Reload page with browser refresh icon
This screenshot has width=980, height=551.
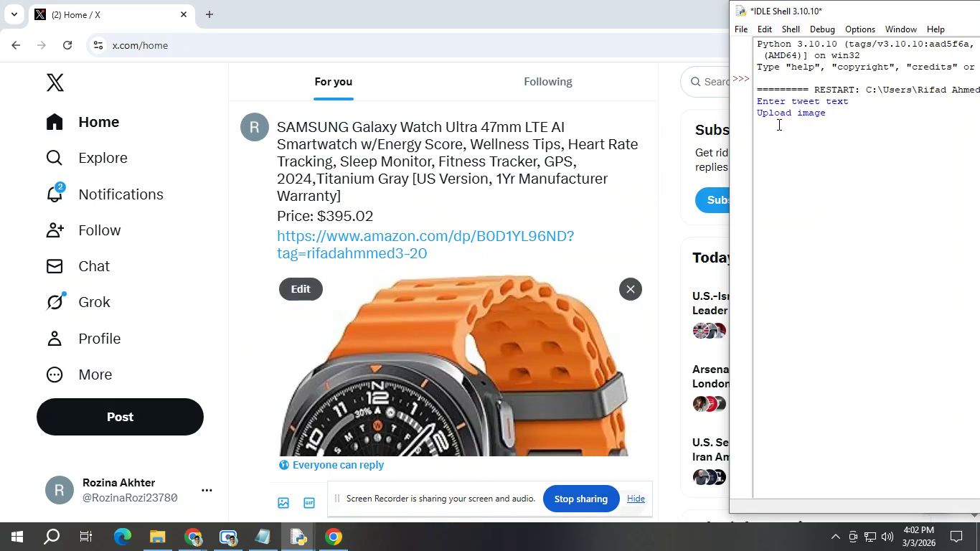click(67, 45)
